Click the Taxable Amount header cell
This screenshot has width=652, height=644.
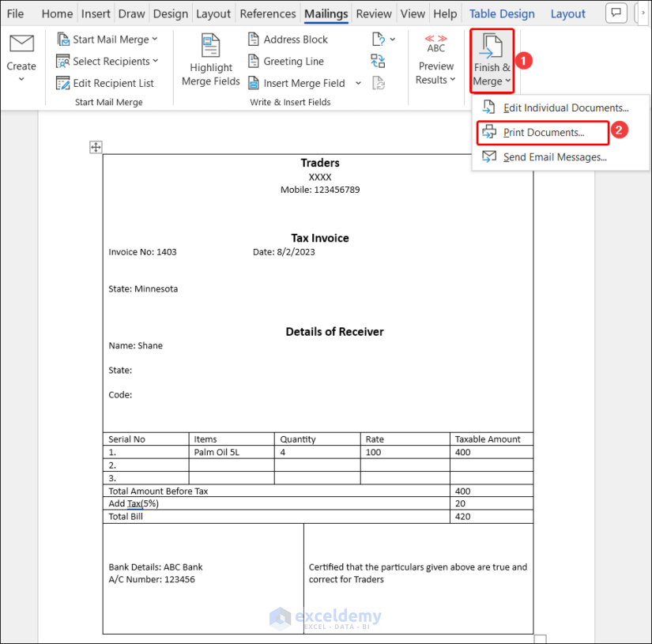[x=491, y=439]
